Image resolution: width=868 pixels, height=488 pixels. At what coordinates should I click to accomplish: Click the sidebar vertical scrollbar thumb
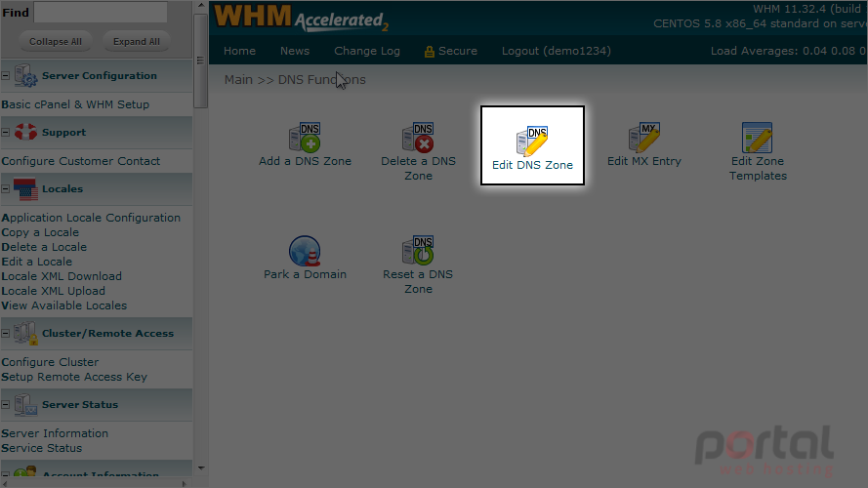[200, 61]
